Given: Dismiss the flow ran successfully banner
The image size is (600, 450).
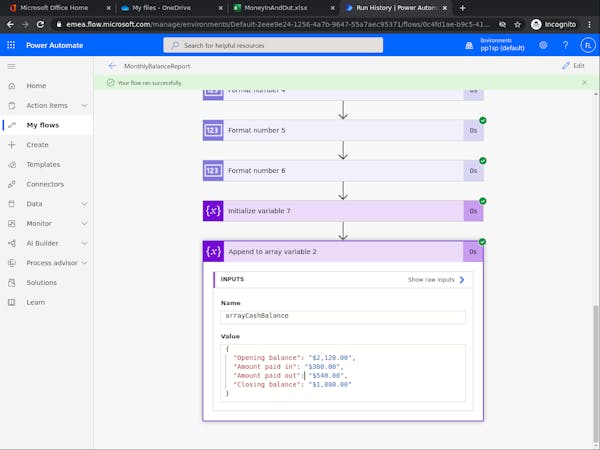Looking at the screenshot, I should (584, 83).
